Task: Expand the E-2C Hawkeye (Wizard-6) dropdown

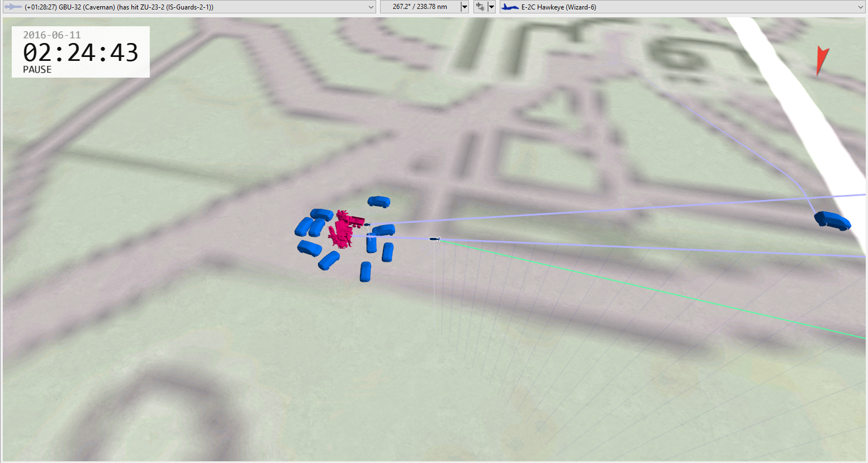Action: 860,7
